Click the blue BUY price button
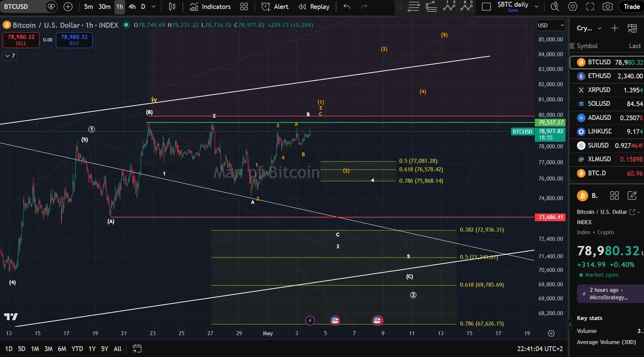 point(74,40)
